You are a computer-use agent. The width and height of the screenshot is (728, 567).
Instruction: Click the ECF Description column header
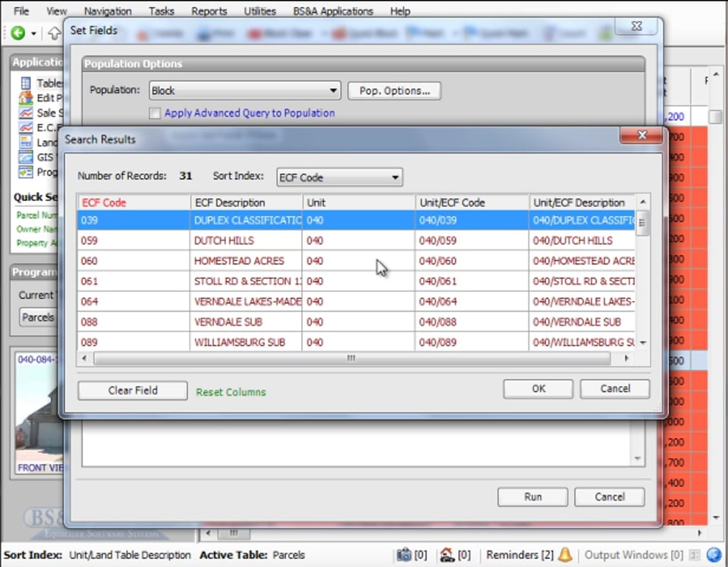[246, 202]
